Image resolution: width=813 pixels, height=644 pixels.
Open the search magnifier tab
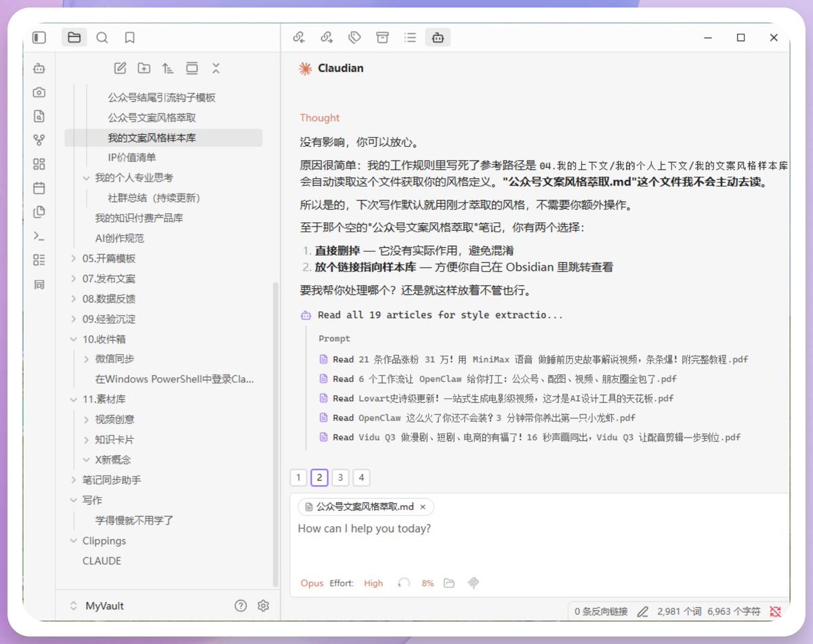click(102, 38)
